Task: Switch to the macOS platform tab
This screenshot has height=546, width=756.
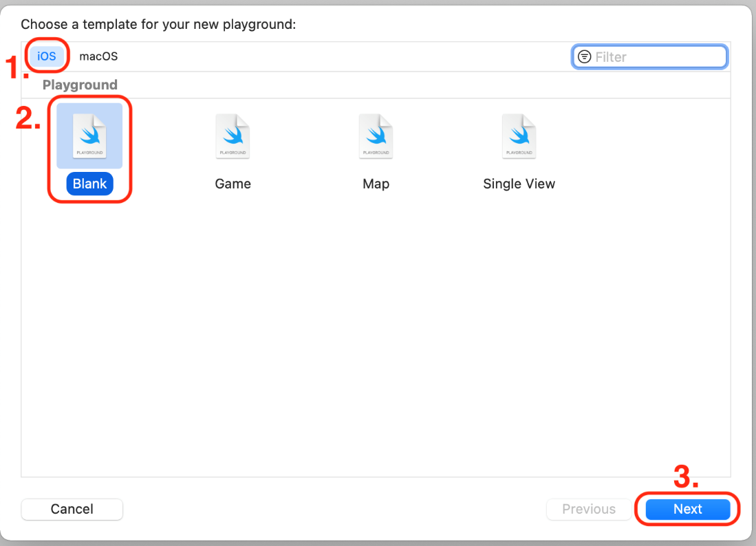Action: (x=98, y=56)
